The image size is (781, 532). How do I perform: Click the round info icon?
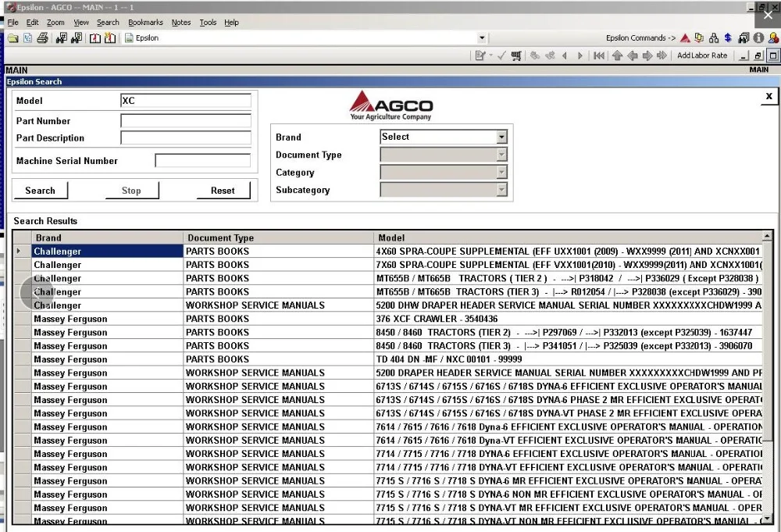(x=758, y=37)
